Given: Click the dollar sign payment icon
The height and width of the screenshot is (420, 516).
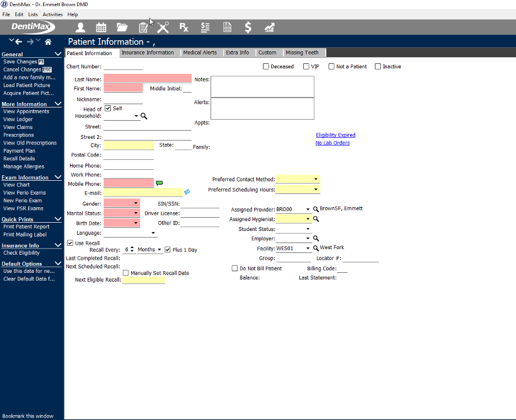Looking at the screenshot, I should [248, 27].
